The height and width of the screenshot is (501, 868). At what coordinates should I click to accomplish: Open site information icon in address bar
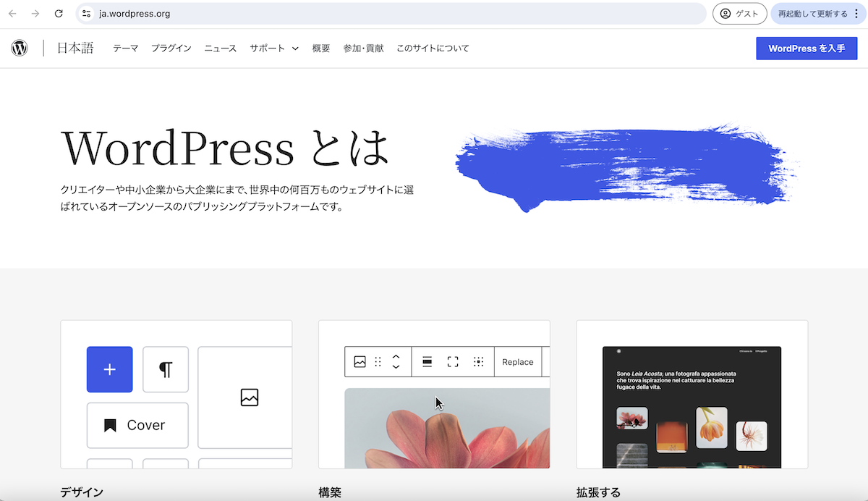(87, 14)
